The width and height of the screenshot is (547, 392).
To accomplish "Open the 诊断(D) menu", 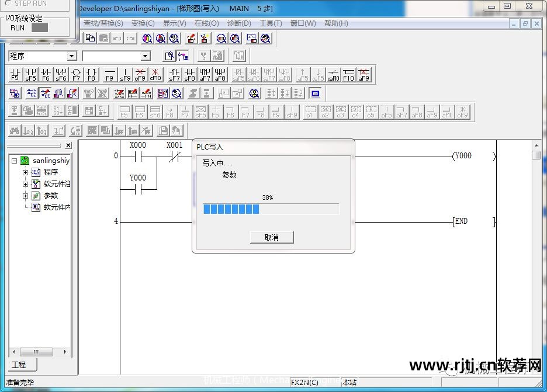I will [x=239, y=23].
